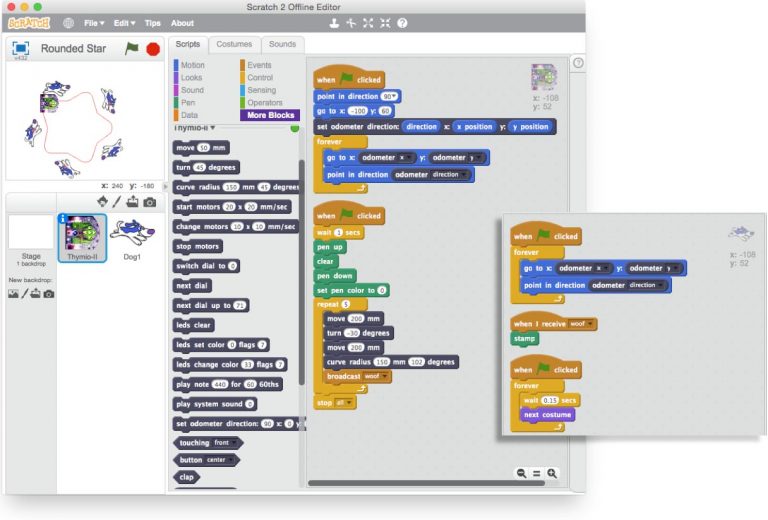Switch to the Costumes tab
This screenshot has height=520, width=768.
234,44
